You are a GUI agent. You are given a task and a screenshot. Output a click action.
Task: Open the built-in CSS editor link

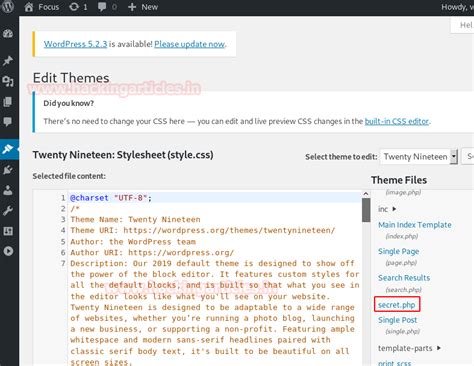coord(397,121)
